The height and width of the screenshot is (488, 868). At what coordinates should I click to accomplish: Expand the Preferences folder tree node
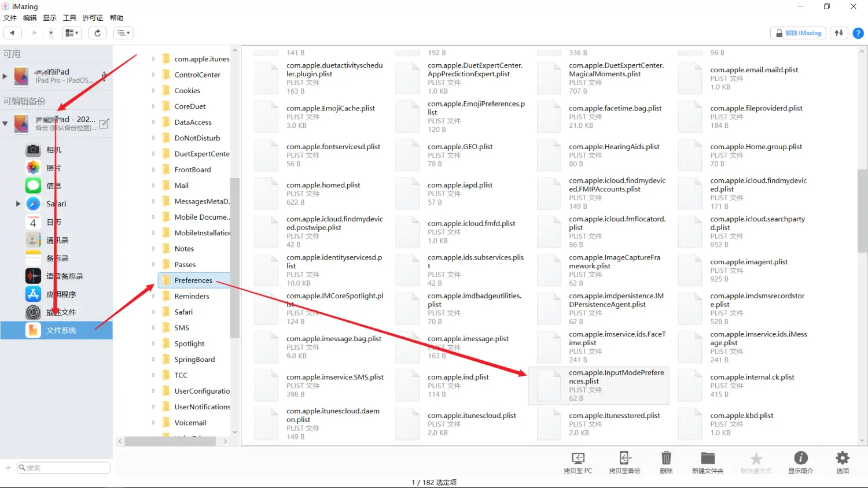coord(153,280)
